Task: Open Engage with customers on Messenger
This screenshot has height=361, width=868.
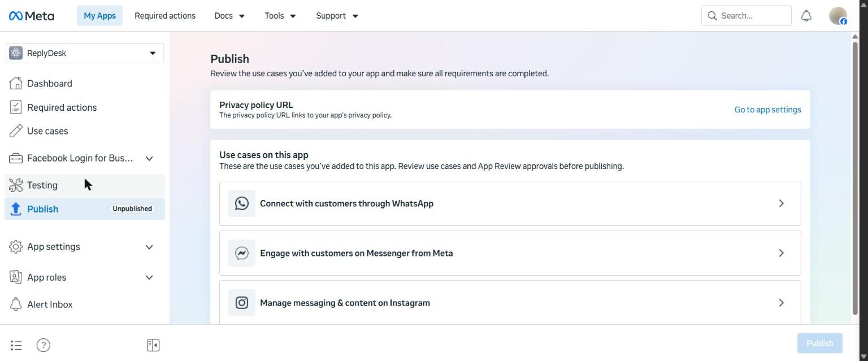Action: (510, 253)
